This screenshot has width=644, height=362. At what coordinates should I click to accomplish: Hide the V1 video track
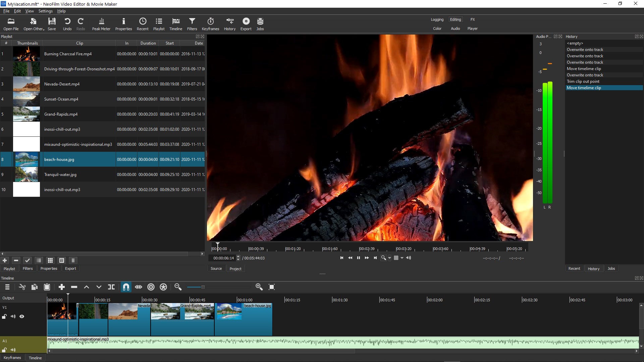[x=22, y=316]
